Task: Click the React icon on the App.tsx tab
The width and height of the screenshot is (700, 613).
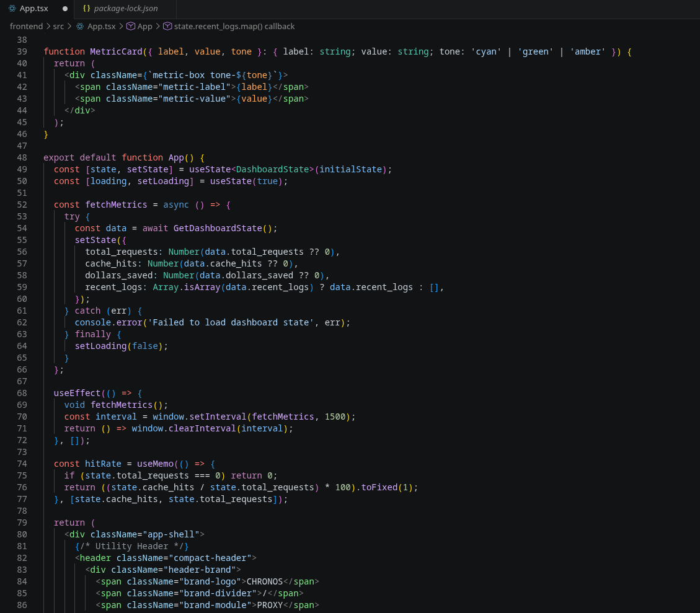Action: [11, 8]
